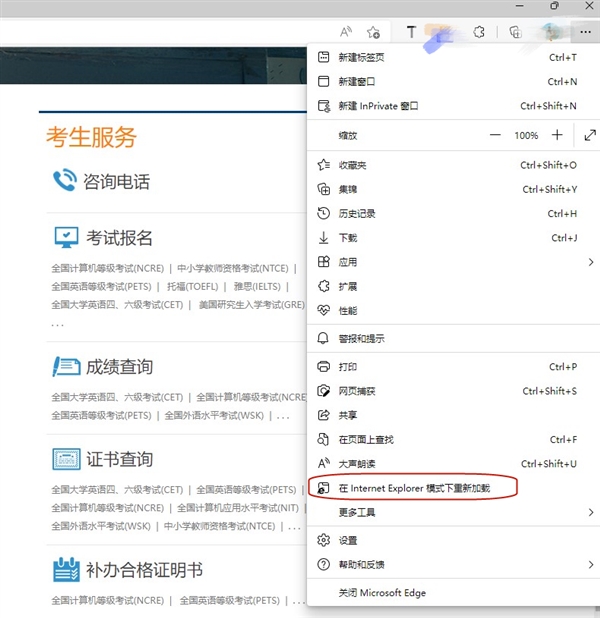Open 全国大学英语四、六级考试(CET) link under 成绩查询

pyautogui.click(x=117, y=397)
